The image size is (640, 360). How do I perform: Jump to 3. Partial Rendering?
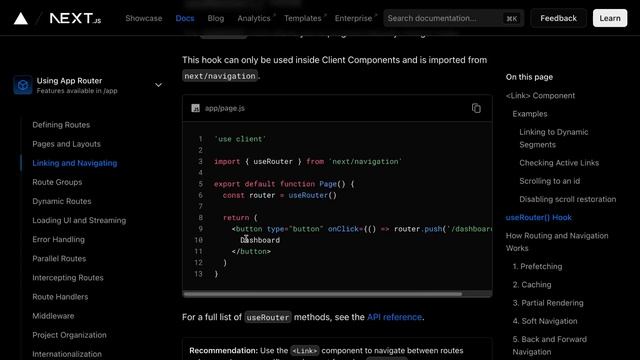coord(548,303)
